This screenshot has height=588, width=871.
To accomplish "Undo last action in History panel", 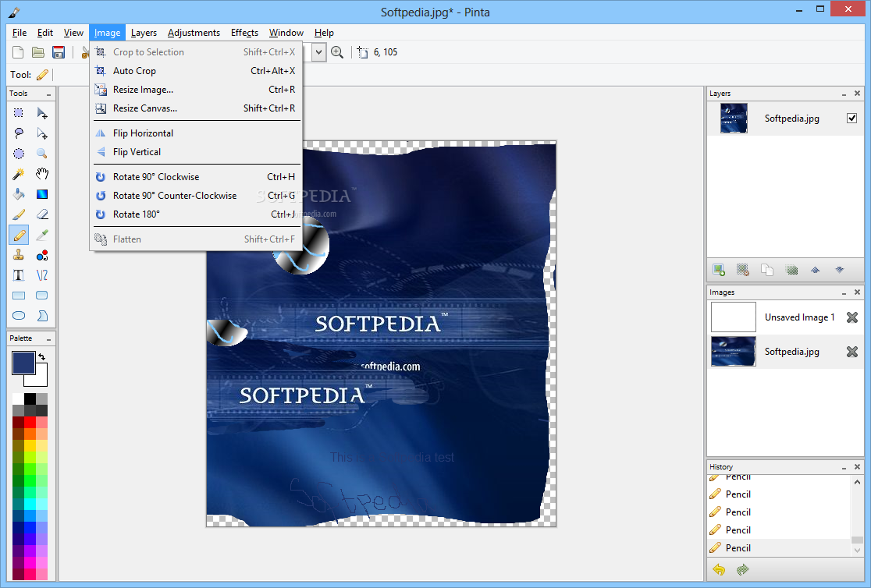I will [719, 570].
